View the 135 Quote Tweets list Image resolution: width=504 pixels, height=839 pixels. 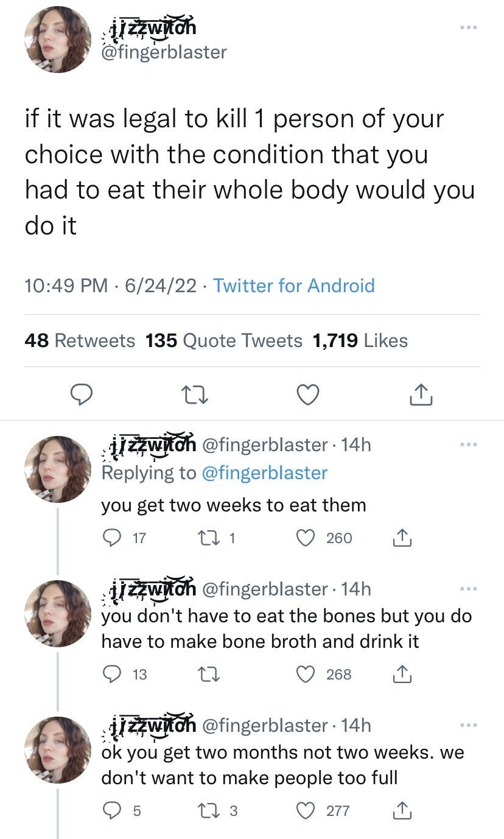click(x=224, y=340)
